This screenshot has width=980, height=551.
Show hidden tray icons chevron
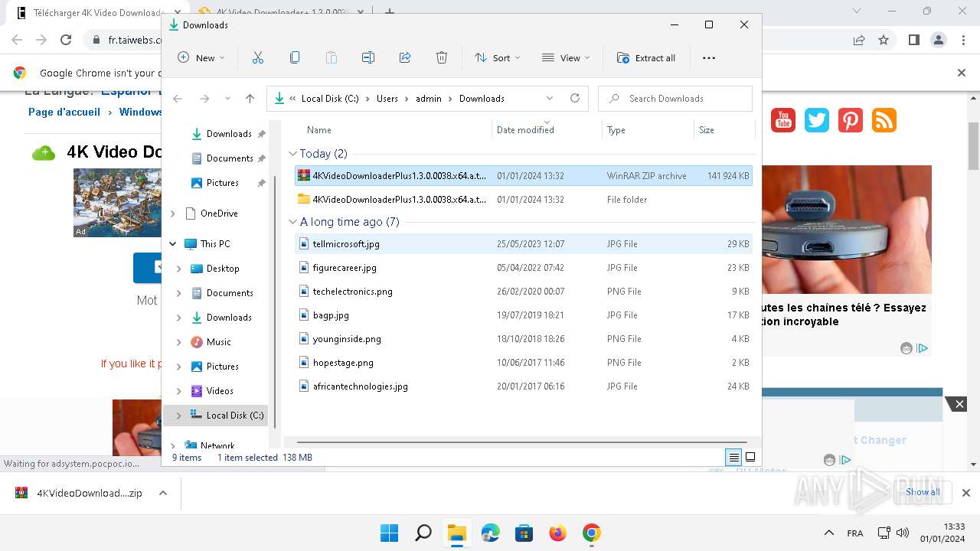point(829,533)
